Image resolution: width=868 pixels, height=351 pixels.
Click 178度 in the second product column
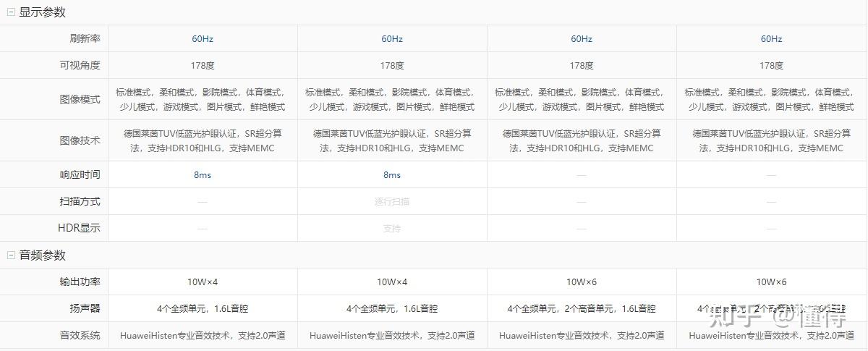tap(392, 65)
